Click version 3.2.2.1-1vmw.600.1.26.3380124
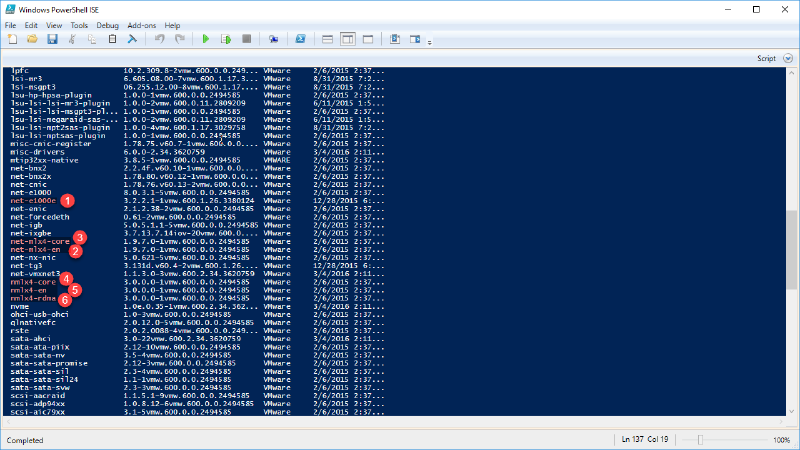Screen dimensions: 800x450 coord(189,201)
